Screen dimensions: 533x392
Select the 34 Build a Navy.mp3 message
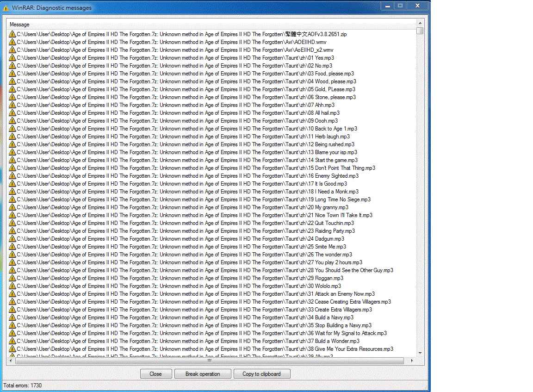click(x=181, y=317)
